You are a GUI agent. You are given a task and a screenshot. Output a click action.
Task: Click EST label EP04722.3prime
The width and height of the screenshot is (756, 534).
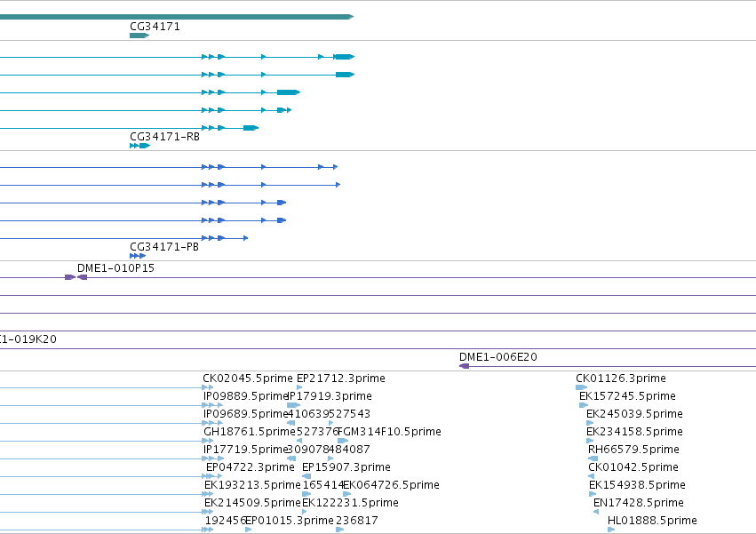tap(251, 467)
